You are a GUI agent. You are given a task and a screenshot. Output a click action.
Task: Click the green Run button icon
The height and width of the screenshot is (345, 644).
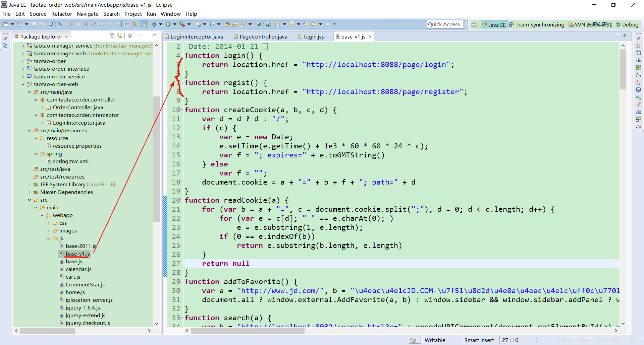168,24
